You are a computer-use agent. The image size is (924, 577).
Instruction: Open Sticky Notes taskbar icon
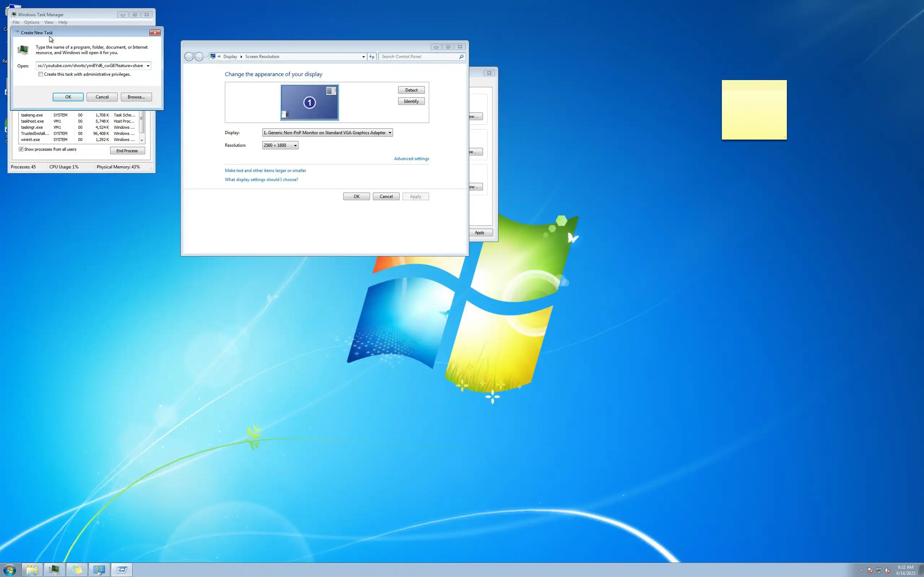[x=77, y=570]
